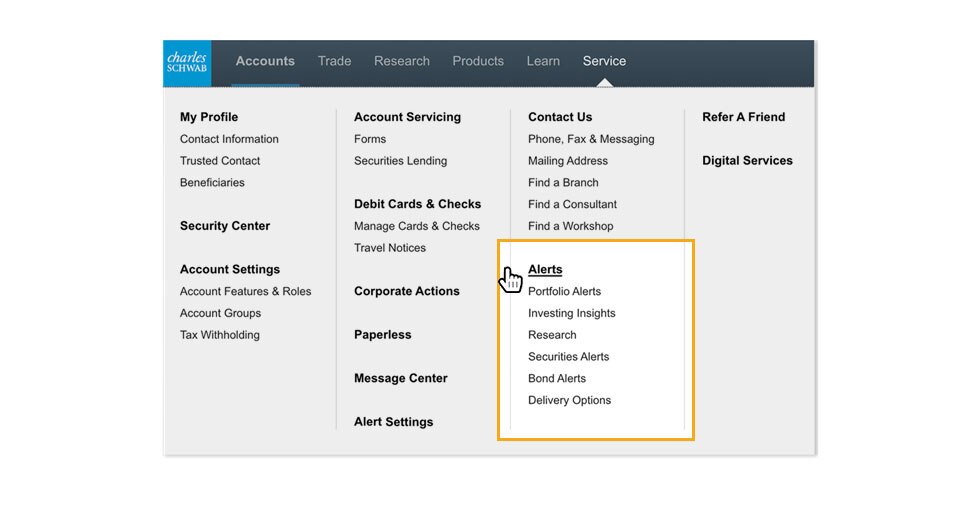Go to the Learn tab
This screenshot has width=963, height=515.
tap(543, 61)
